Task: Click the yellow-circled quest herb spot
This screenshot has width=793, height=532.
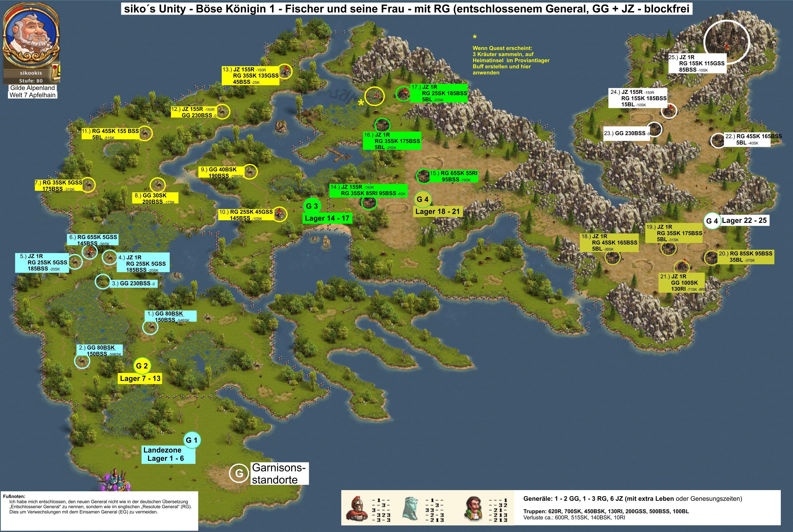Action: point(374,96)
